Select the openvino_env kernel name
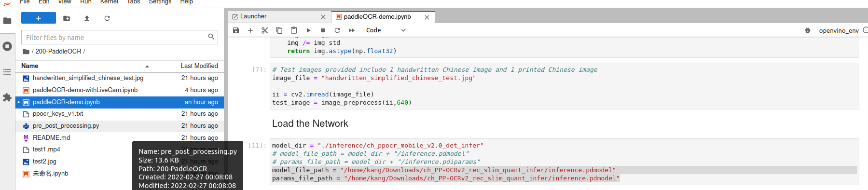This screenshot has height=190, width=868. pyautogui.click(x=839, y=30)
